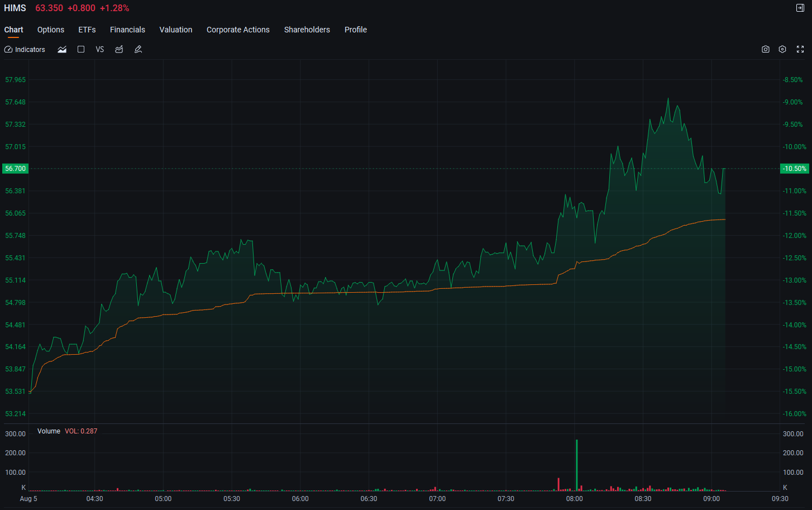Click the -10.00% percent axis label
This screenshot has height=510, width=812.
(x=795, y=147)
